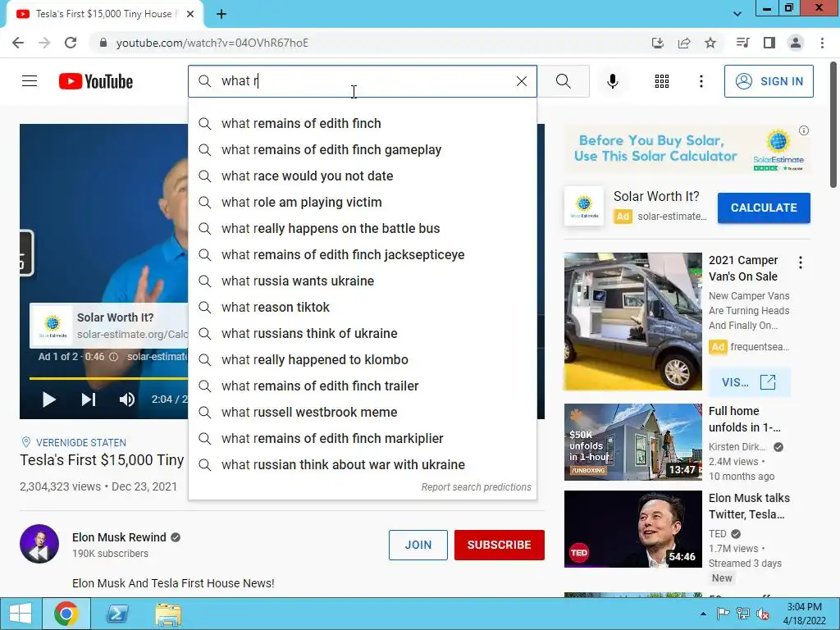Open the Elon Musk Rewind channel name
Screen dimensions: 840x630
tap(119, 537)
